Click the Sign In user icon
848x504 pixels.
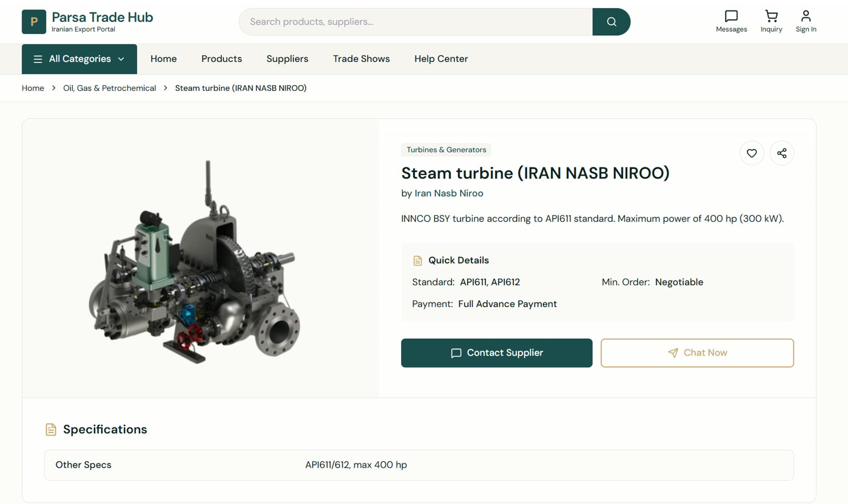[806, 22]
